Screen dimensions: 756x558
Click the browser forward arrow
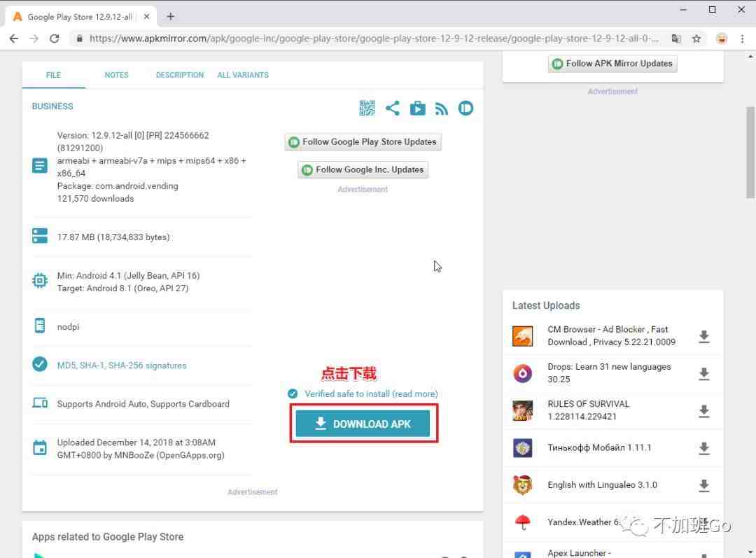point(34,39)
